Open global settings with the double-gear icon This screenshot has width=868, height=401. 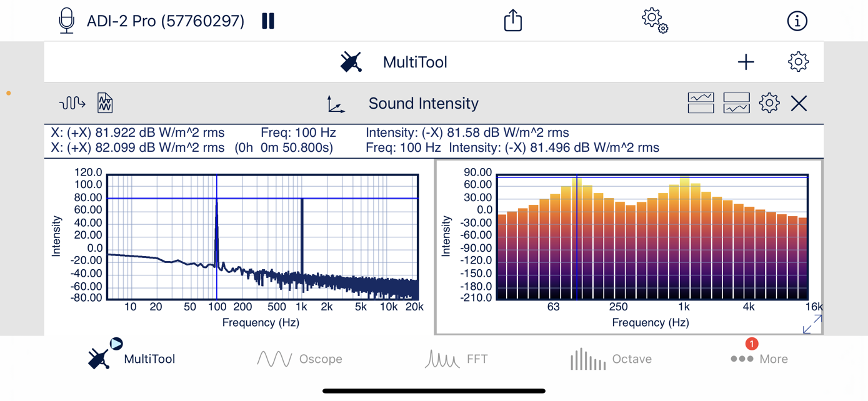point(654,20)
